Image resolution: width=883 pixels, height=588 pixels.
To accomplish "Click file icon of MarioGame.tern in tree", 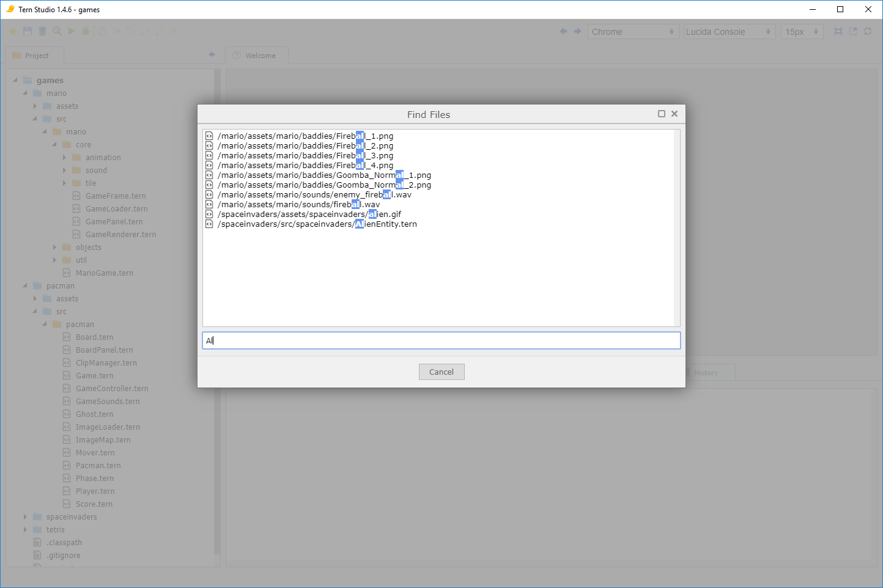I will [67, 273].
